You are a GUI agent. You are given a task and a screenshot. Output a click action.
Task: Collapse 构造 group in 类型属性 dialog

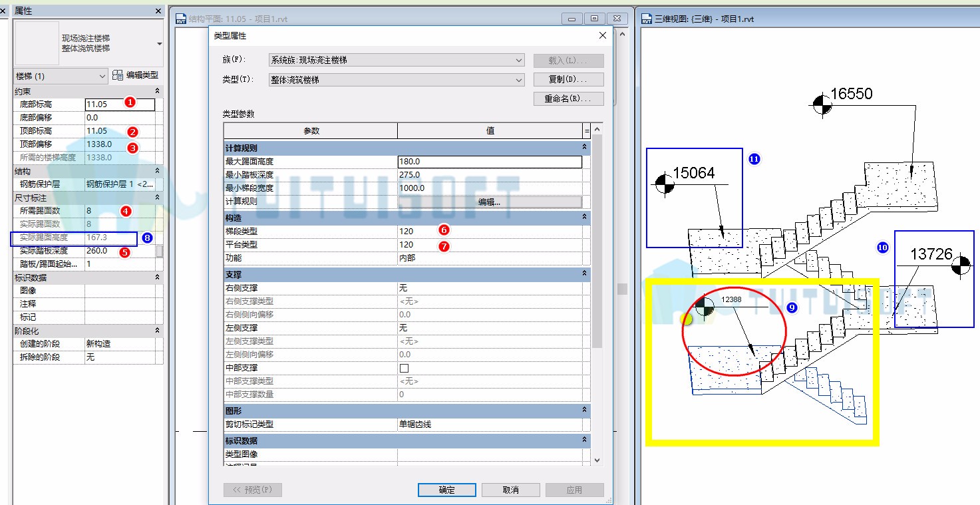(x=584, y=218)
